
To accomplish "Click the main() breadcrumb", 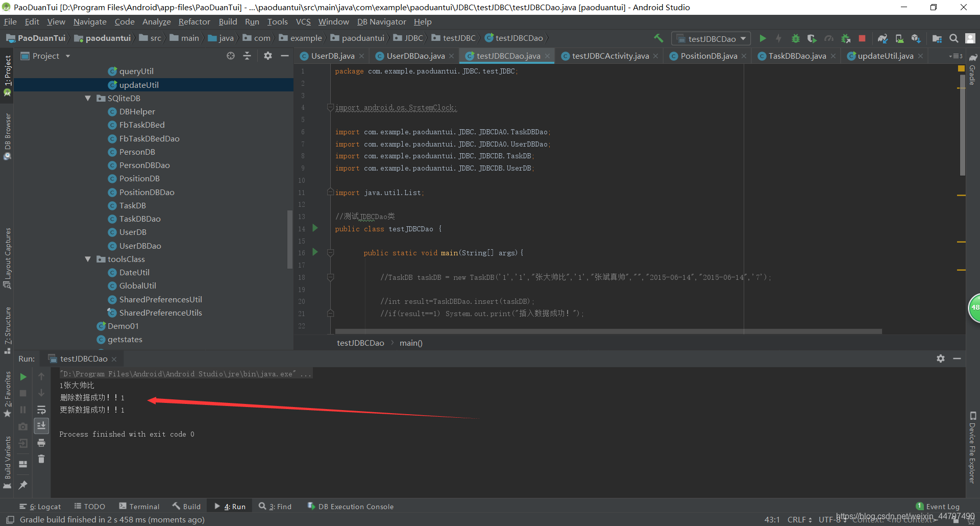I will [411, 343].
